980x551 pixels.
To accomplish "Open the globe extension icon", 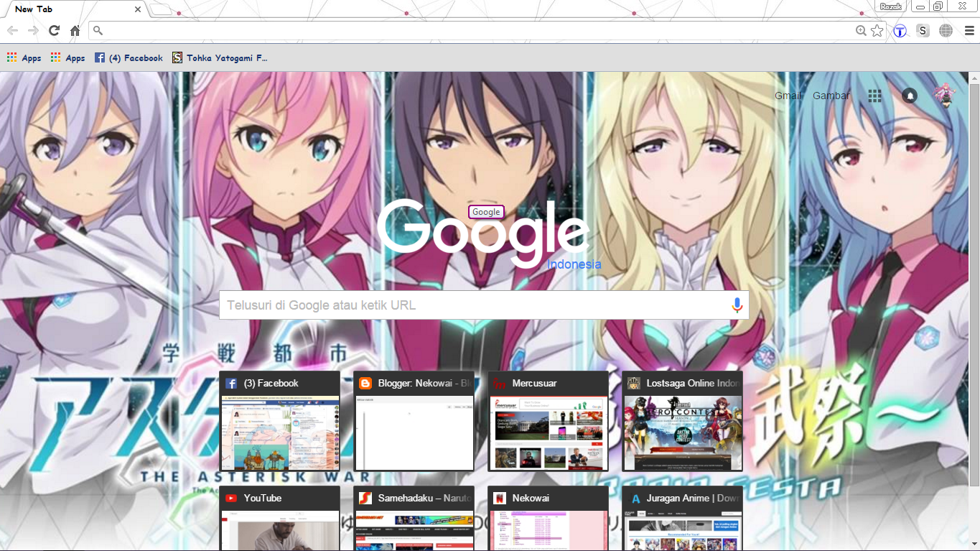I will coord(946,30).
